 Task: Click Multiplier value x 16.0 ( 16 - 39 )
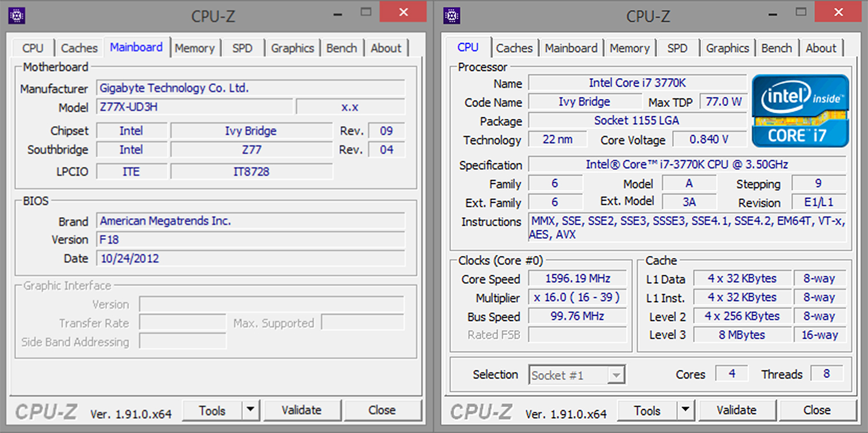[577, 298]
